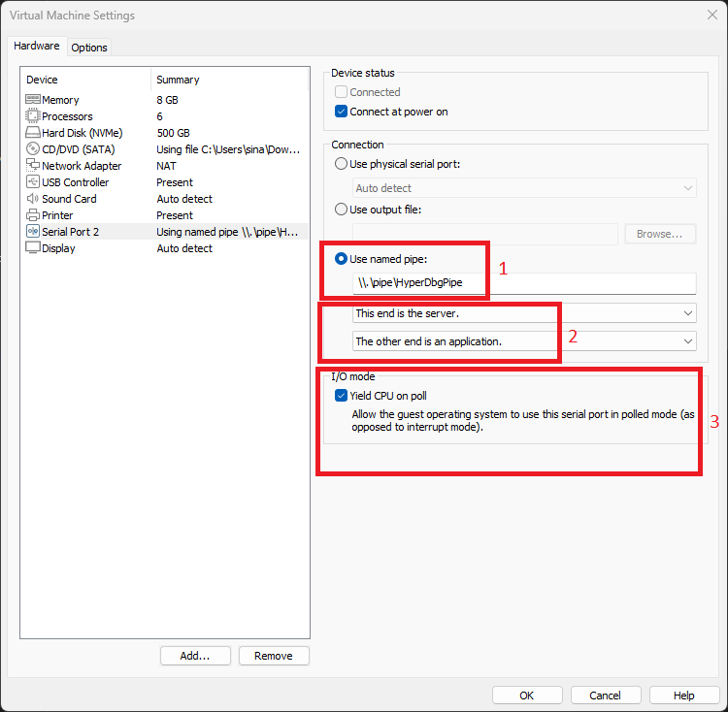
Task: Click the USB Controller icon
Action: [x=32, y=181]
